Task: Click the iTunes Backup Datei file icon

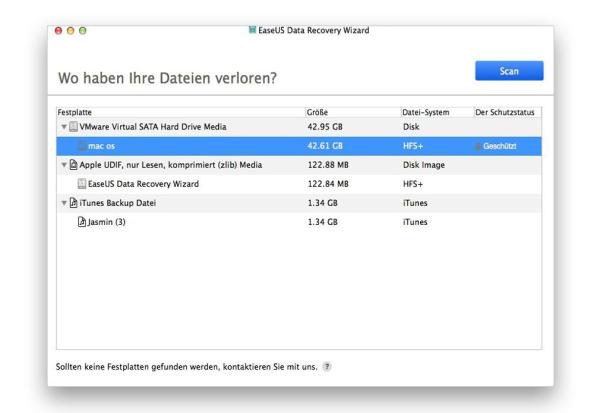Action: pos(73,203)
